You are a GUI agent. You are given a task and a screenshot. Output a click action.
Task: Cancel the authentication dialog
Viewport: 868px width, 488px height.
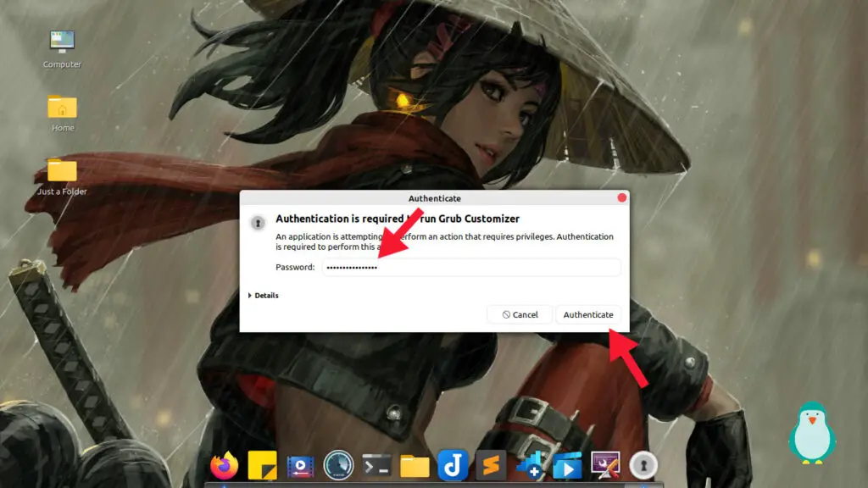pyautogui.click(x=520, y=315)
